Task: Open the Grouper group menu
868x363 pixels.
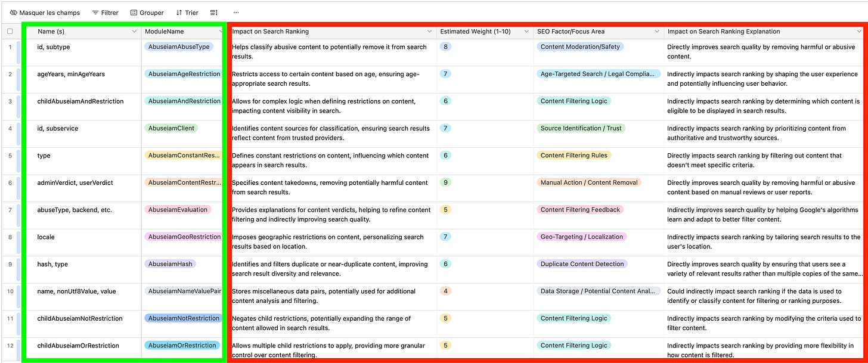Action: pyautogui.click(x=147, y=13)
